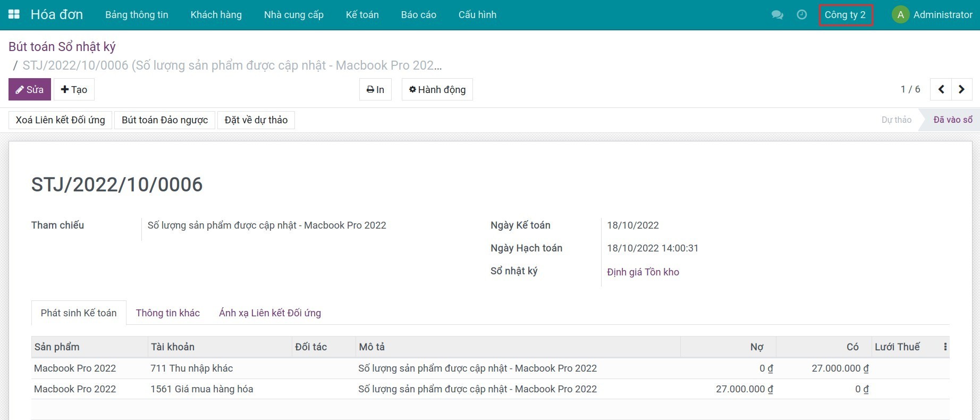Viewport: 980px width, 420px height.
Task: Open the conversations chat icon
Action: [777, 15]
